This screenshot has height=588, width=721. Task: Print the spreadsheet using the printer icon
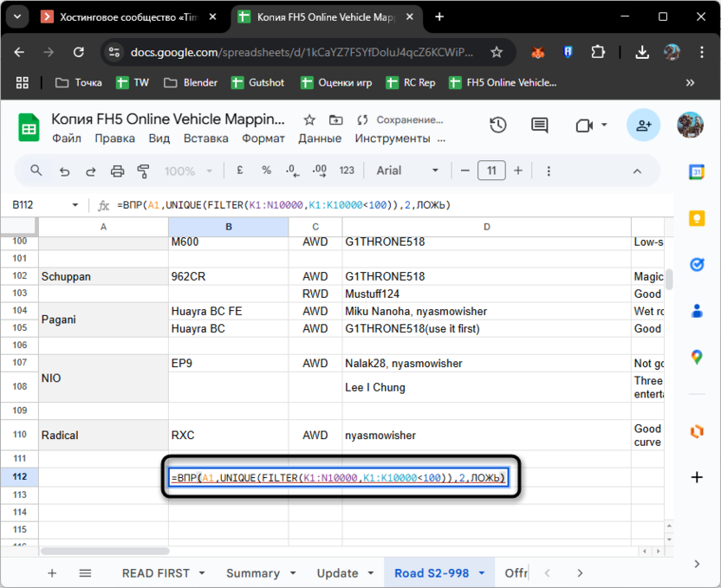pos(117,171)
